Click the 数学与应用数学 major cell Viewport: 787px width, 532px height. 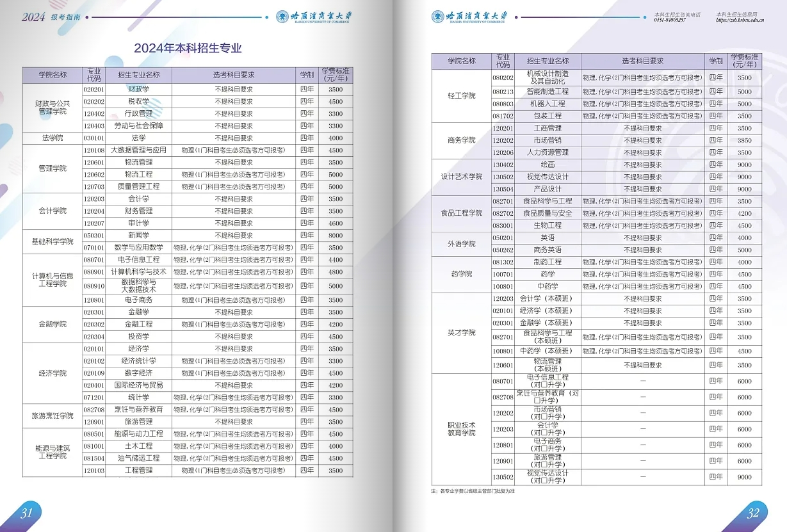[138, 248]
